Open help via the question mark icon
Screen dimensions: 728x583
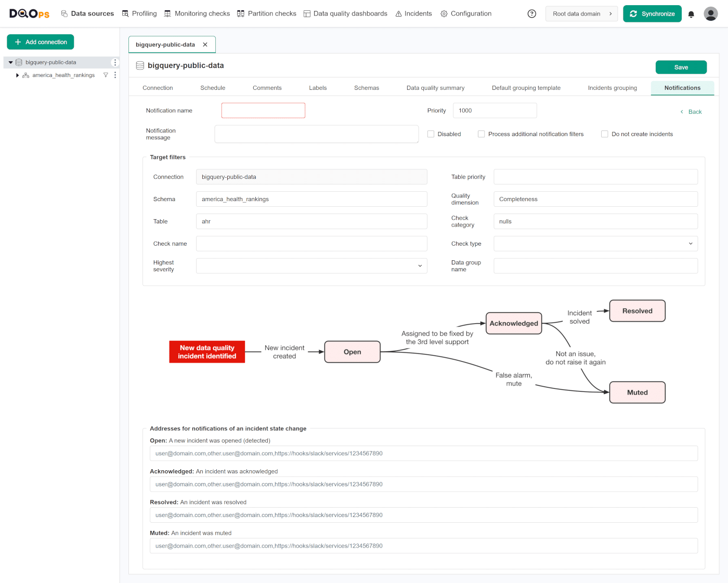531,14
